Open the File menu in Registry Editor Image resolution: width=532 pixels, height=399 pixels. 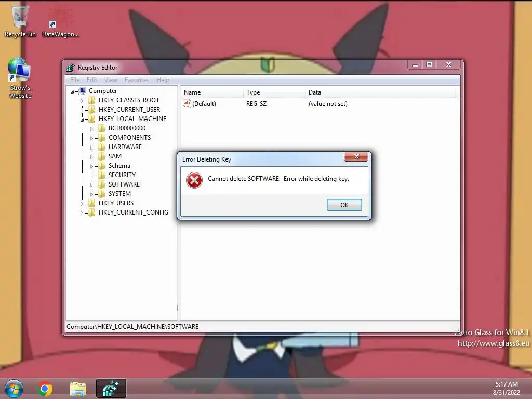pos(75,80)
